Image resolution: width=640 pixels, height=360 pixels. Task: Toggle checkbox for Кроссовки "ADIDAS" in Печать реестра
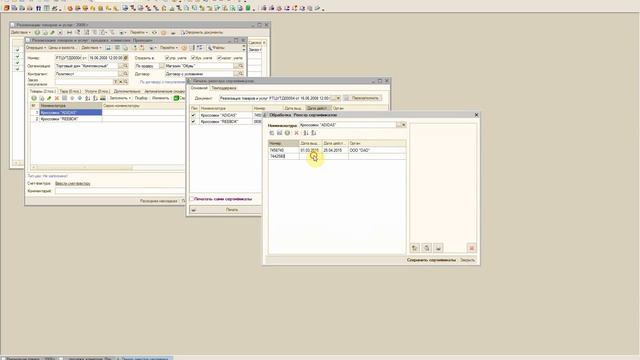click(x=194, y=116)
